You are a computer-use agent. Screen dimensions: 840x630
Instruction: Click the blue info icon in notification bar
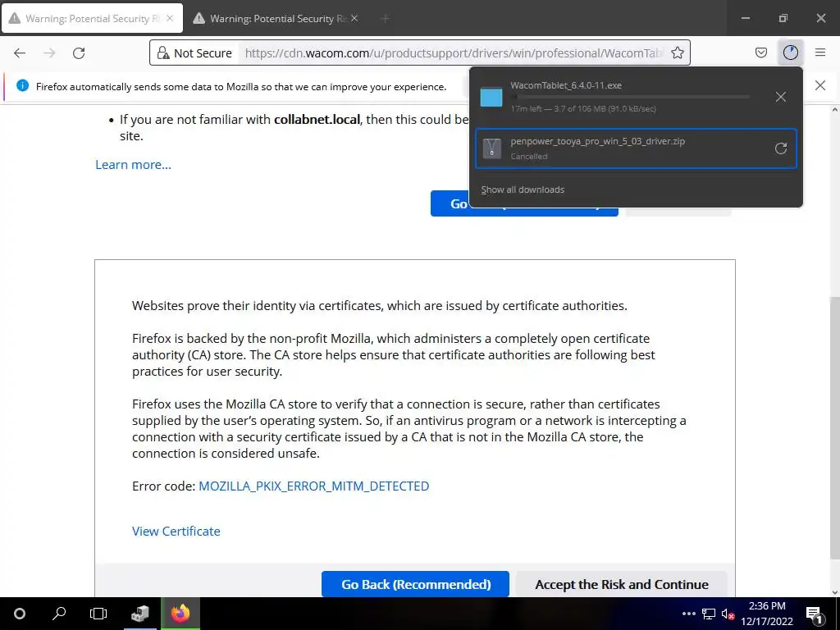tap(22, 85)
